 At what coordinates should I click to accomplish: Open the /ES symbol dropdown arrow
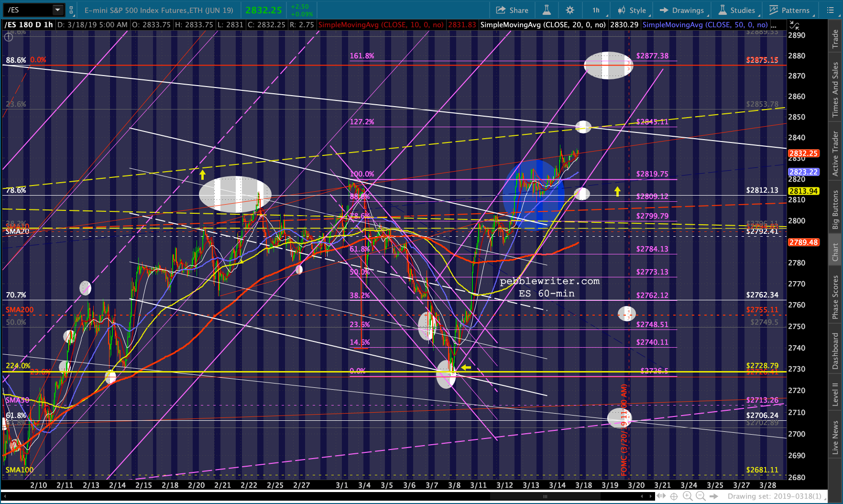[x=57, y=10]
